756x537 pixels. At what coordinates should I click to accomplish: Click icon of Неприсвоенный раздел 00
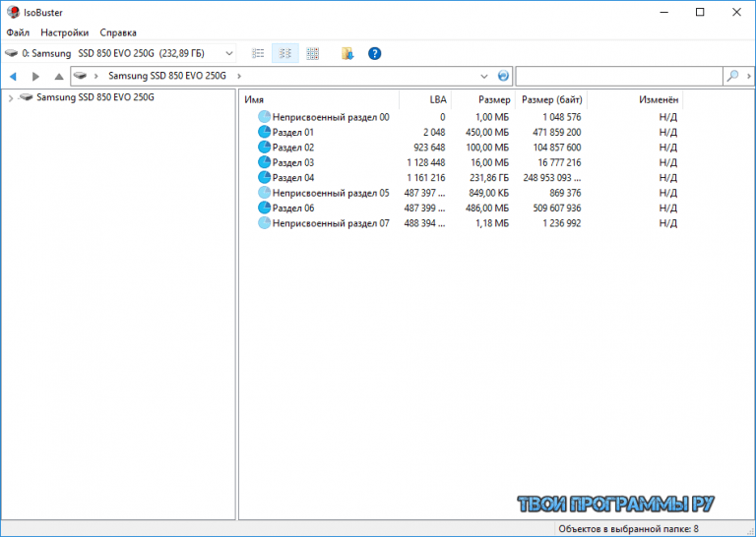[264, 117]
